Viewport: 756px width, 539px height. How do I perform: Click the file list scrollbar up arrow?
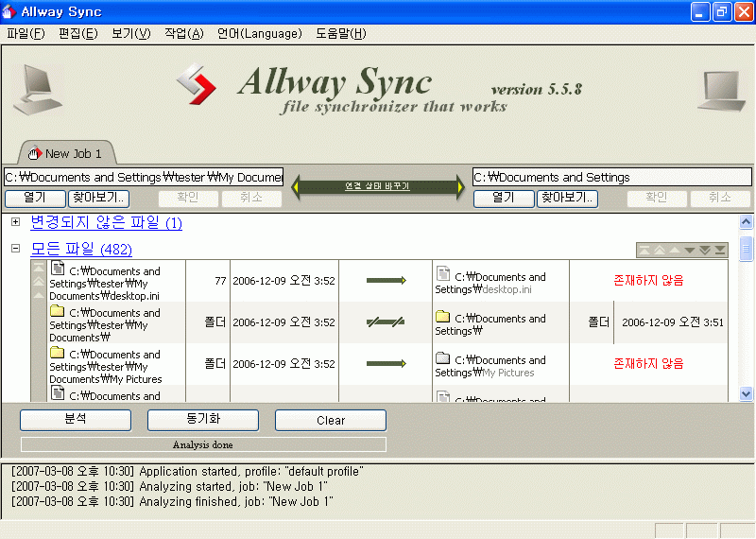tap(746, 222)
